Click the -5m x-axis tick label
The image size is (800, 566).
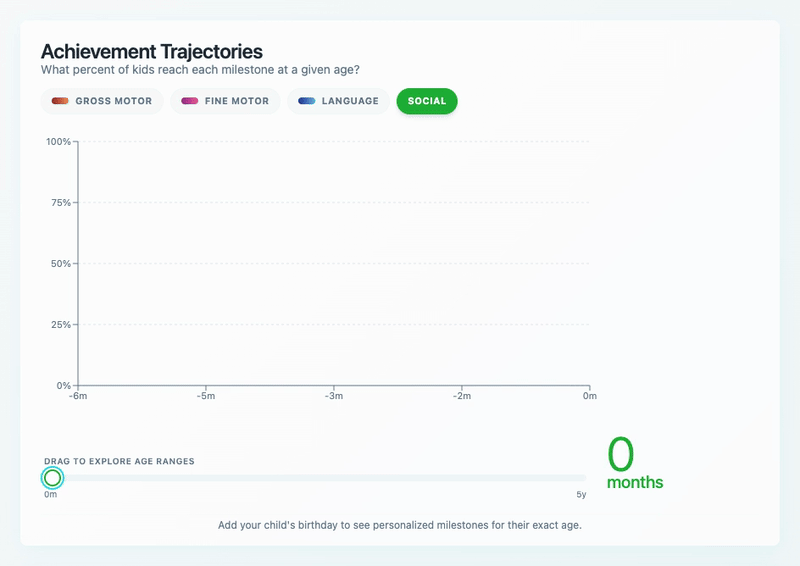(x=205, y=397)
